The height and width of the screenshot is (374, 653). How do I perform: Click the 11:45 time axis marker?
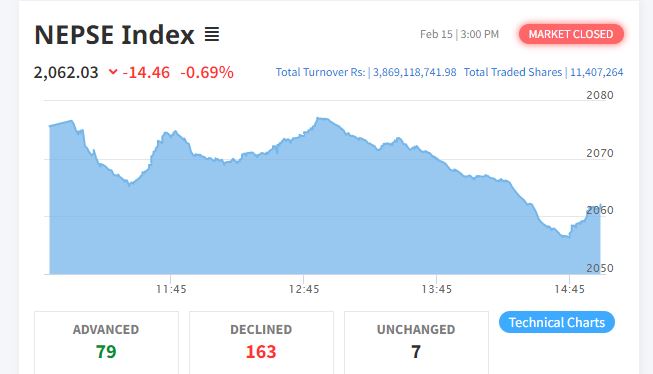pyautogui.click(x=171, y=289)
